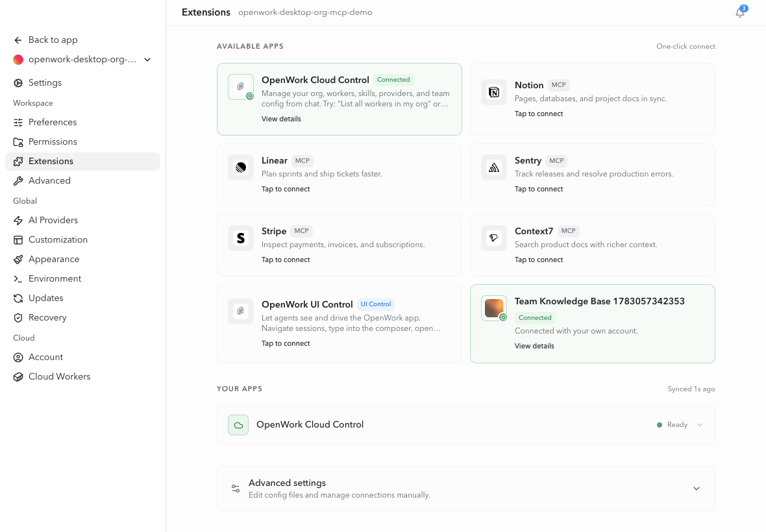Click the Cloud Workers cube icon
766x532 pixels.
point(18,378)
